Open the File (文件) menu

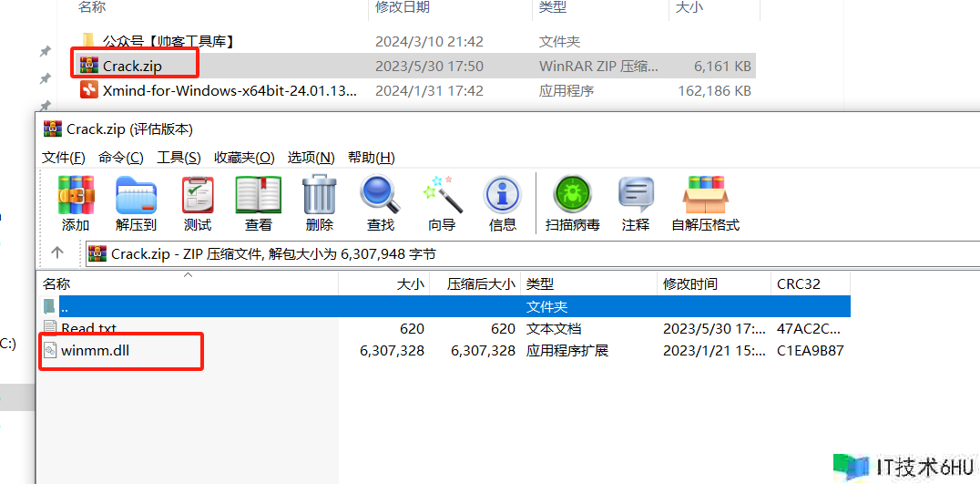(x=64, y=158)
